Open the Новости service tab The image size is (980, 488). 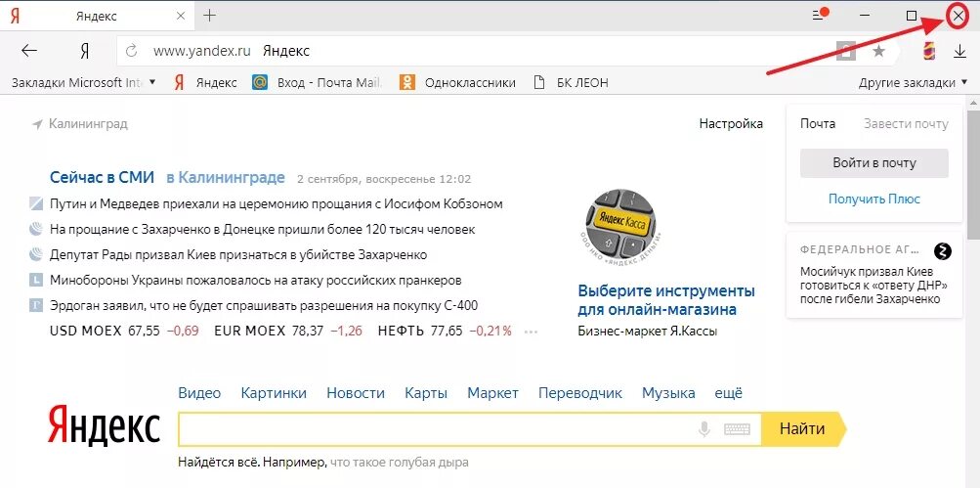point(356,393)
